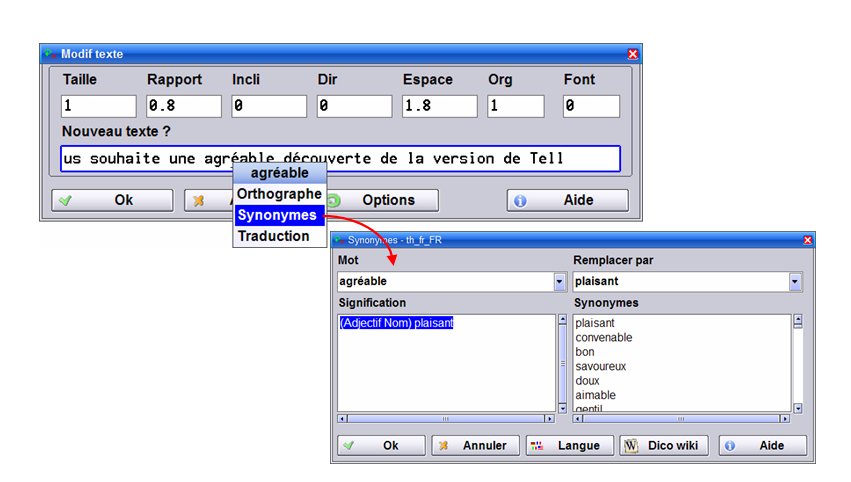Click the Espace input field
This screenshot has width=851, height=482.
point(440,106)
